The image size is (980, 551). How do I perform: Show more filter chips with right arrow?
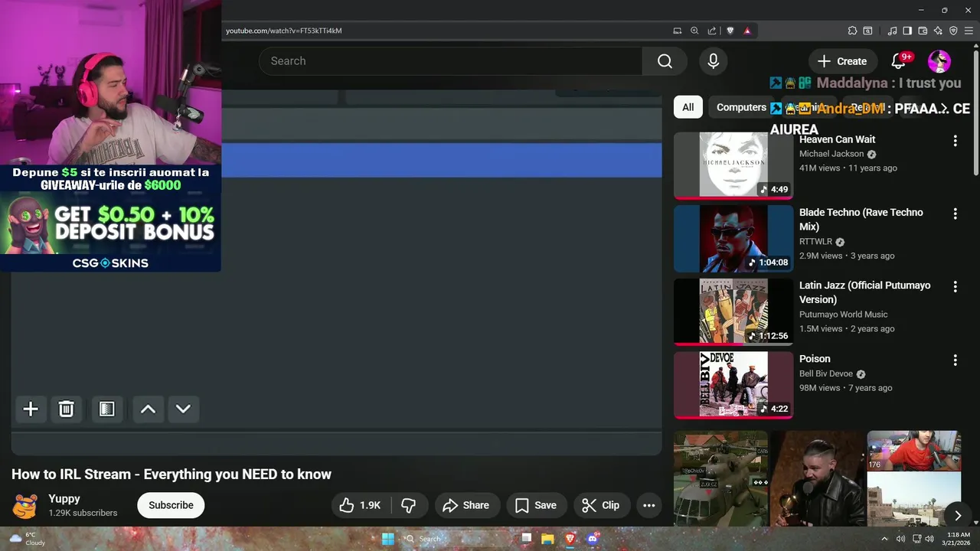point(944,108)
